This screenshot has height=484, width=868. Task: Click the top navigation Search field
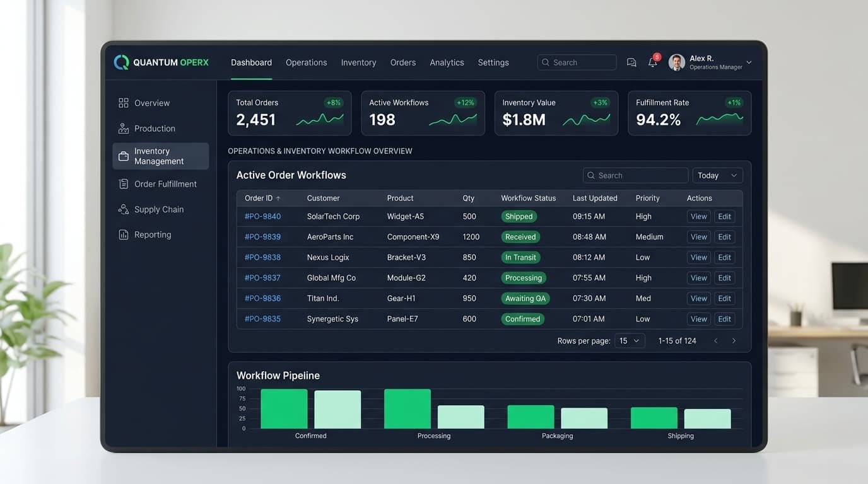tap(577, 62)
